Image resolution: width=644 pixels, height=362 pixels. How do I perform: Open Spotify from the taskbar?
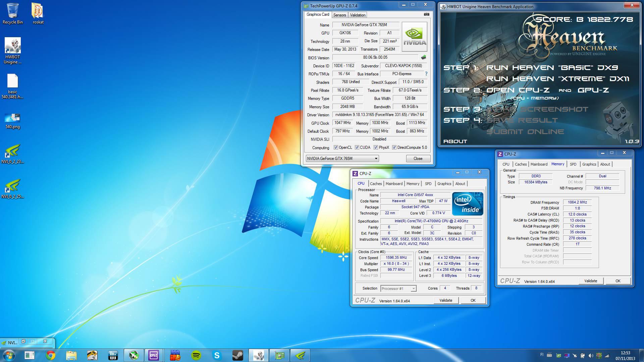pos(196,355)
